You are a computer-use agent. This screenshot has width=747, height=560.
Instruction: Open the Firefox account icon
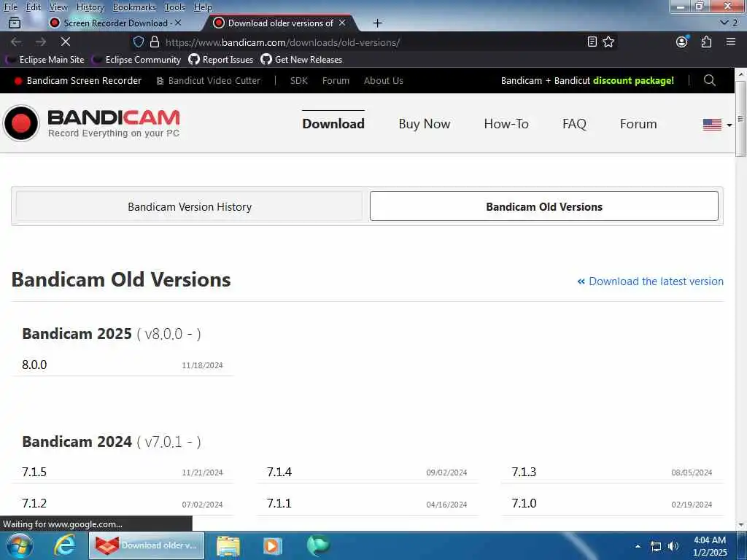682,42
